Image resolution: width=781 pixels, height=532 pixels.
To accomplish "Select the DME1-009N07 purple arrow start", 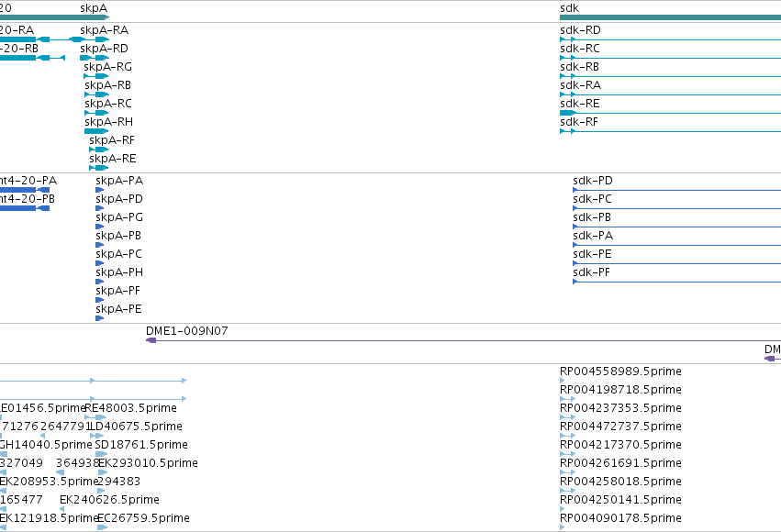I will tap(151, 340).
